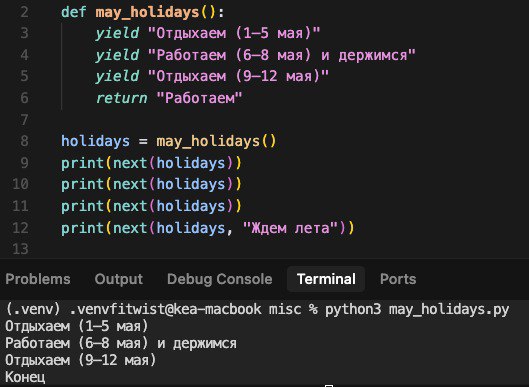Click line number 8 in the gutter
Image resolution: width=529 pixels, height=387 pixels.
24,141
